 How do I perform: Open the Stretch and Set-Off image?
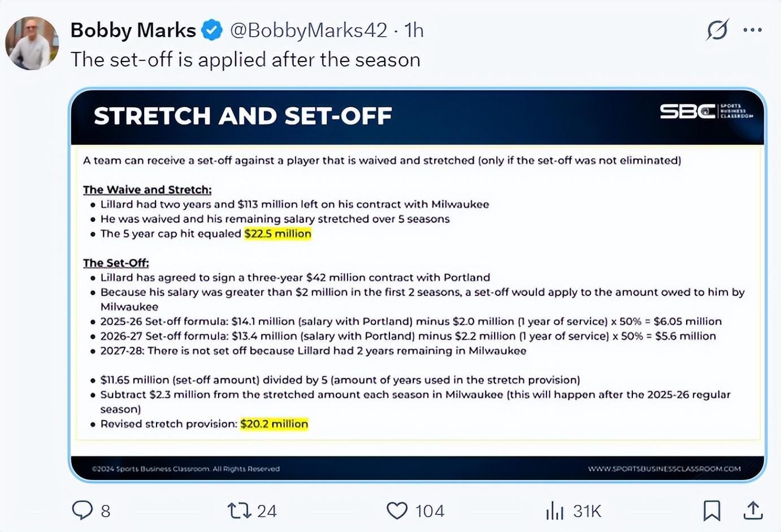[x=417, y=285]
